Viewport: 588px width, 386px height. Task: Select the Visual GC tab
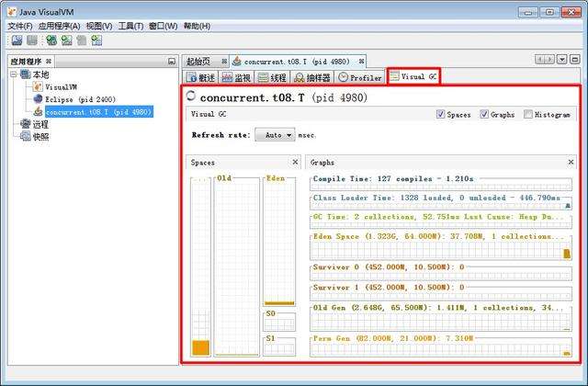click(413, 76)
